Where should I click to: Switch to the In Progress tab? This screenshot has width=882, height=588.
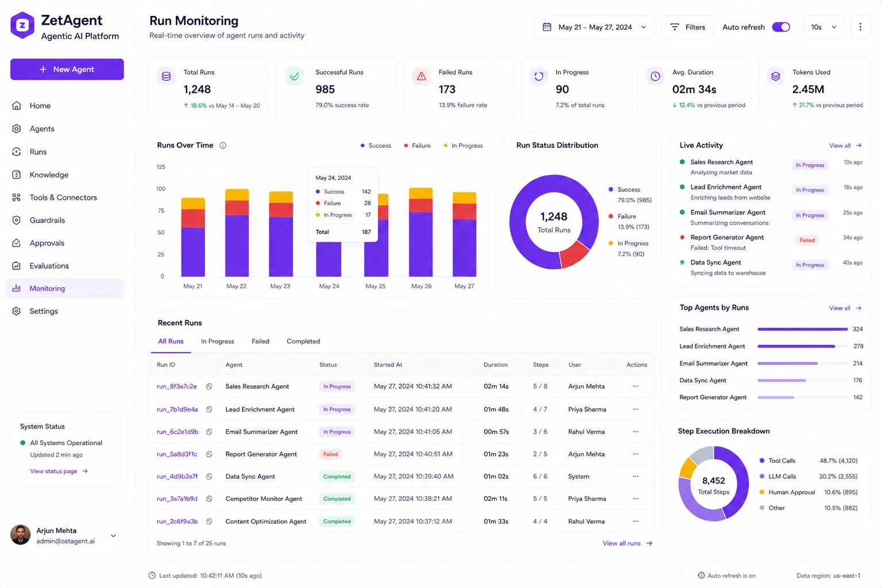[x=218, y=341]
